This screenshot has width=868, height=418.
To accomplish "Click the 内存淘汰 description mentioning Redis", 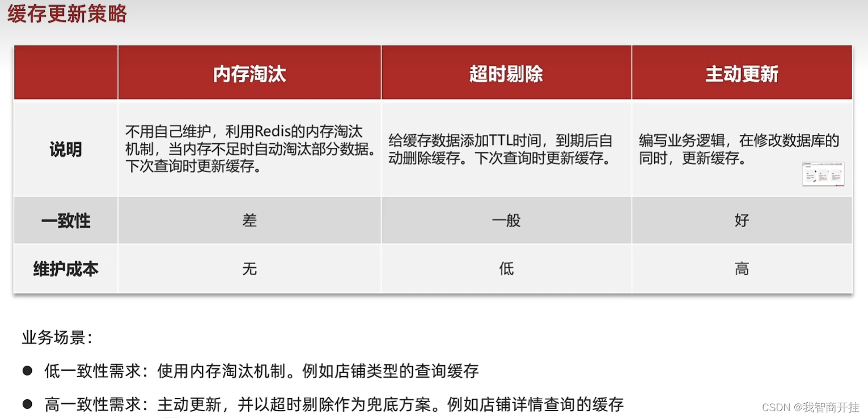I will click(249, 150).
